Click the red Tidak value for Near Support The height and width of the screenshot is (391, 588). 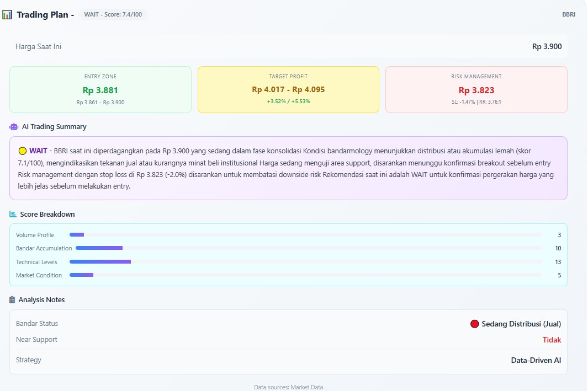(552, 340)
